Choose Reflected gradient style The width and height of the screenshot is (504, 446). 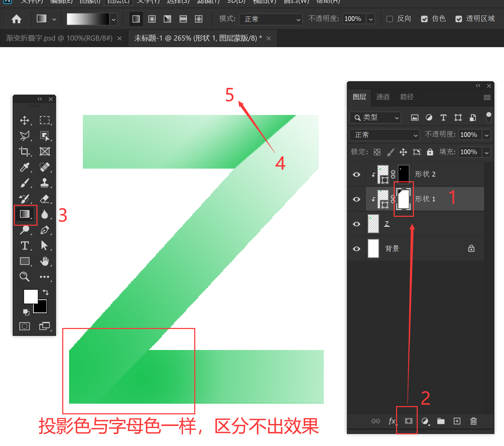point(183,19)
